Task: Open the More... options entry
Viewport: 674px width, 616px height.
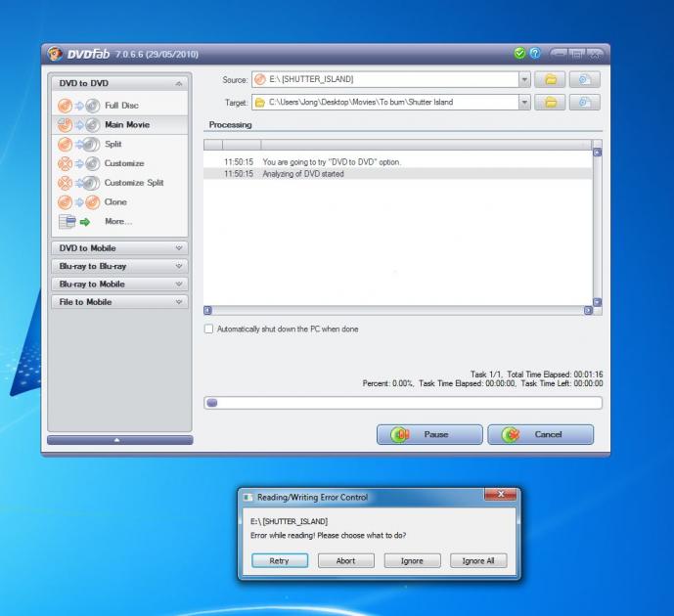Action: [x=119, y=221]
